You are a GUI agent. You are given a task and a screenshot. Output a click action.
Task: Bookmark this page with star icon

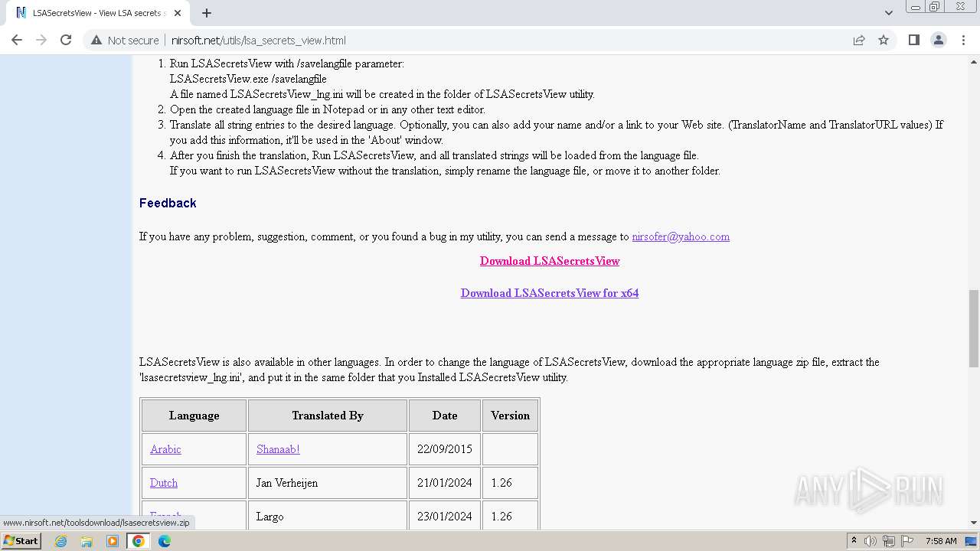[884, 41]
